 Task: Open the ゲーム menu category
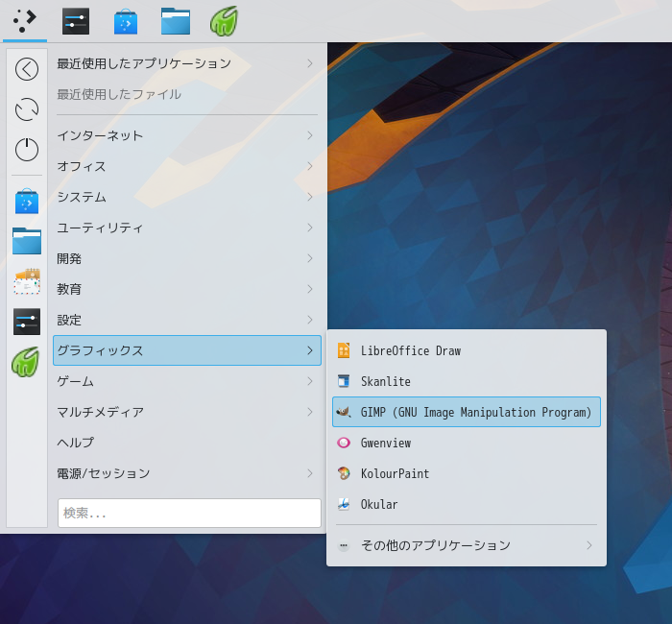coord(187,381)
